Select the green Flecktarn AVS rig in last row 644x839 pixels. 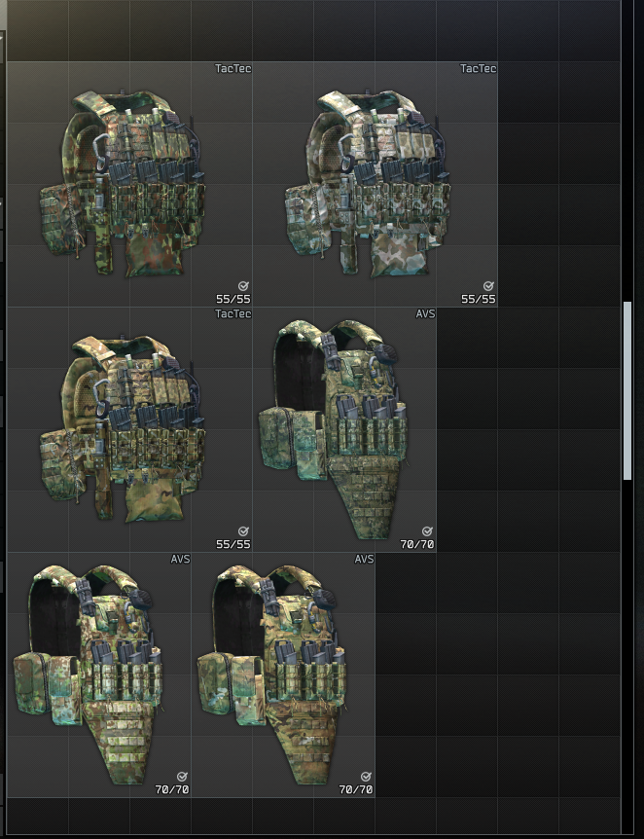[99, 675]
